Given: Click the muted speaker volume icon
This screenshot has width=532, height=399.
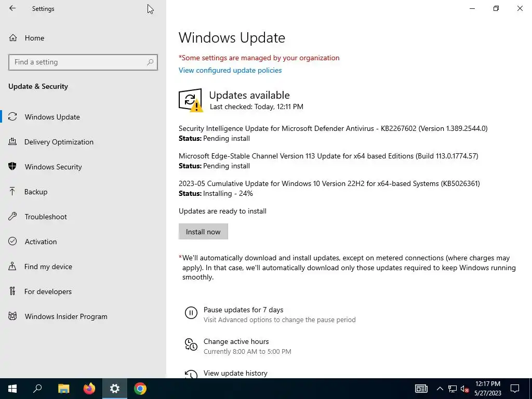Looking at the screenshot, I should (x=465, y=389).
